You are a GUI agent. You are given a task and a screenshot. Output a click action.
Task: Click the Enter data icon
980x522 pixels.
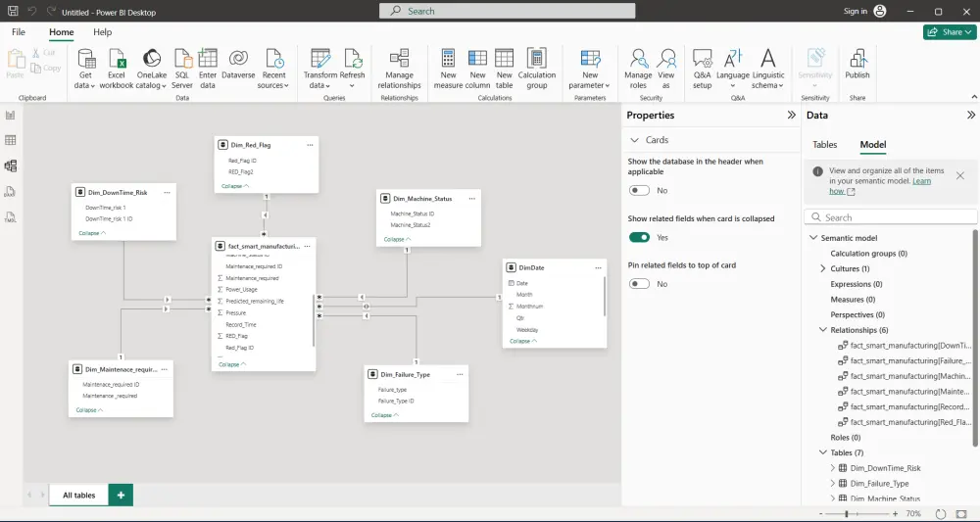tap(208, 59)
